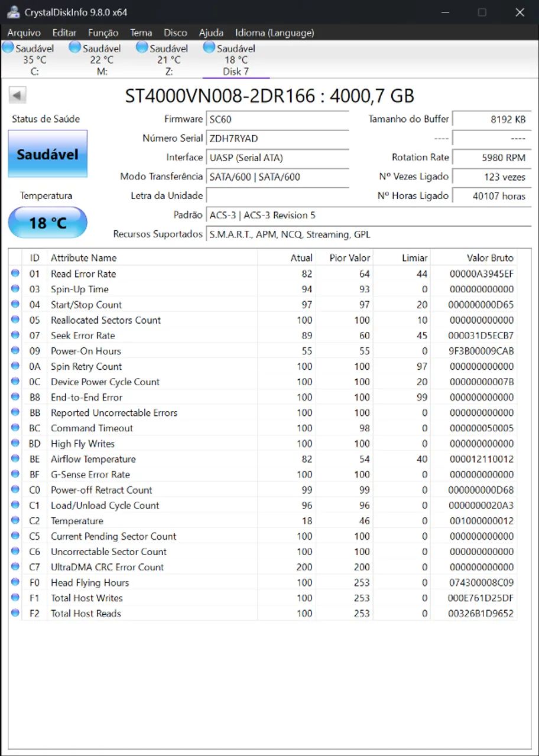The image size is (539, 756).
Task: Switch to the M: disk tab
Action: point(102,59)
